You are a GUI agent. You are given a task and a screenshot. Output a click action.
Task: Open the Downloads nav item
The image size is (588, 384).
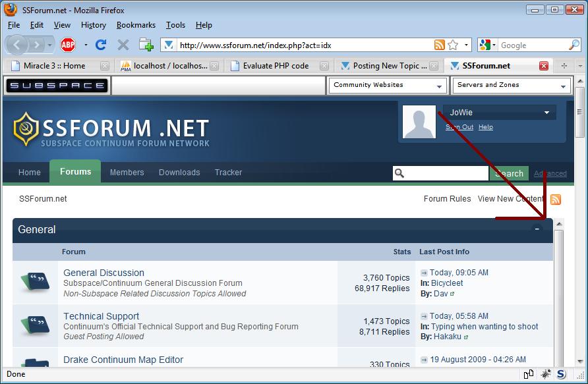pos(179,173)
